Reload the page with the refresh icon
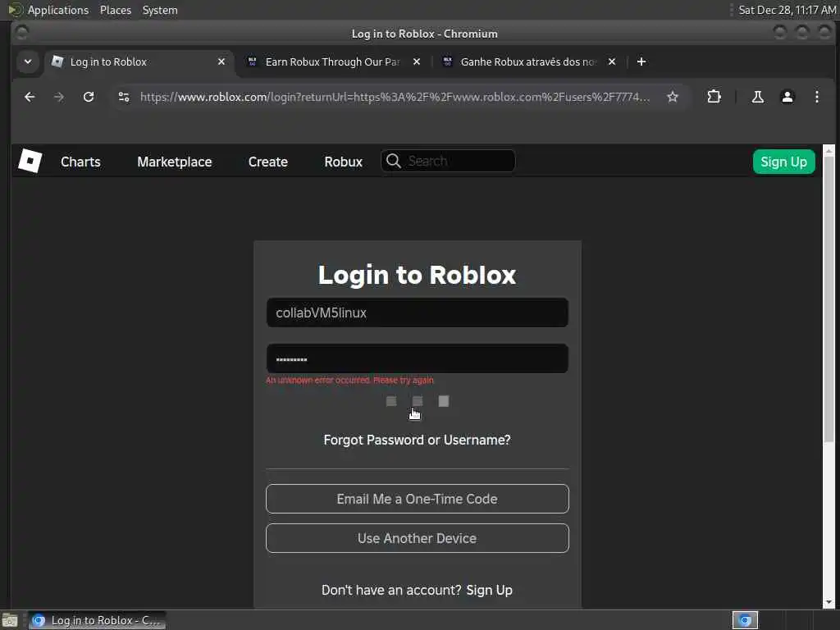Viewport: 840px width, 630px height. [x=89, y=97]
